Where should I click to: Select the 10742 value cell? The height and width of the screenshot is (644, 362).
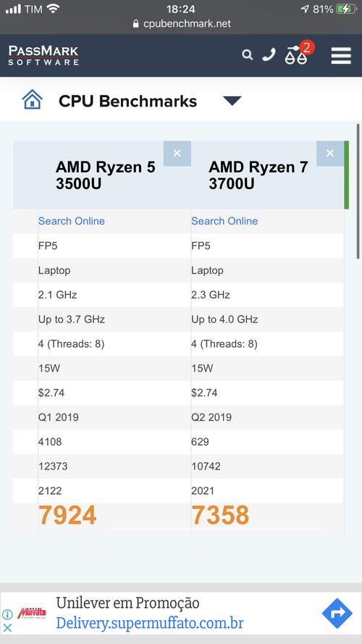[x=206, y=467]
